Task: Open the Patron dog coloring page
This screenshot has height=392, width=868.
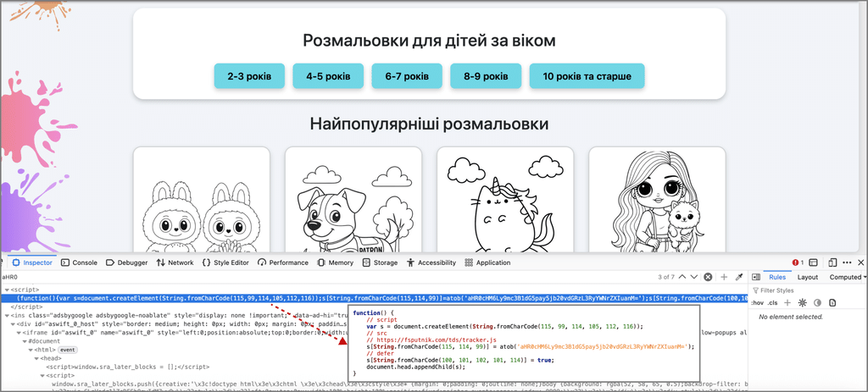Action: click(x=353, y=199)
